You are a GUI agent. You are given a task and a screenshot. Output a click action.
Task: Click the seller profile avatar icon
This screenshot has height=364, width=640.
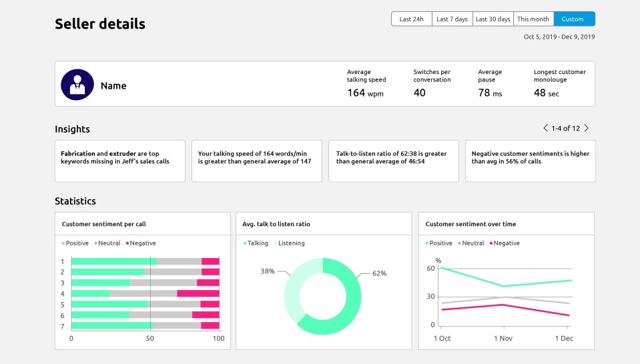[x=77, y=85]
